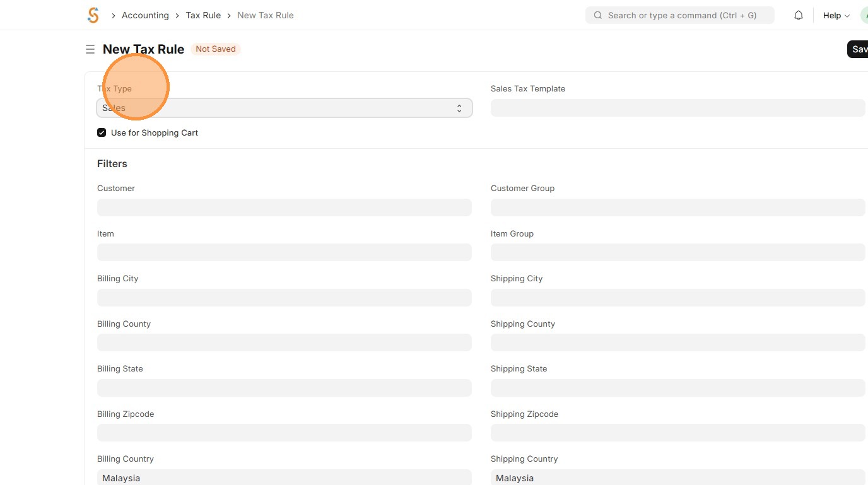Click the Shipping State field
The width and height of the screenshot is (868, 485).
677,388
